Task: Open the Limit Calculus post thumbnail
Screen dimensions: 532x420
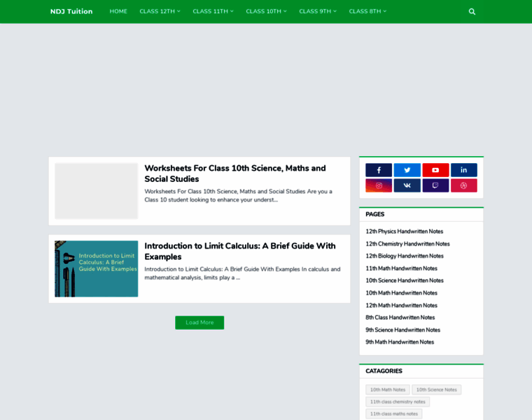Action: click(97, 269)
